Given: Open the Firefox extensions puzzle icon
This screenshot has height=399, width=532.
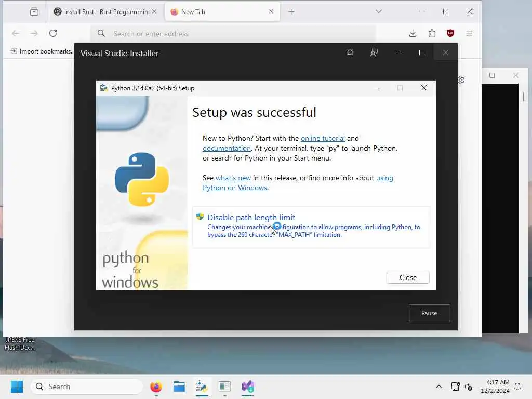Looking at the screenshot, I should point(432,33).
